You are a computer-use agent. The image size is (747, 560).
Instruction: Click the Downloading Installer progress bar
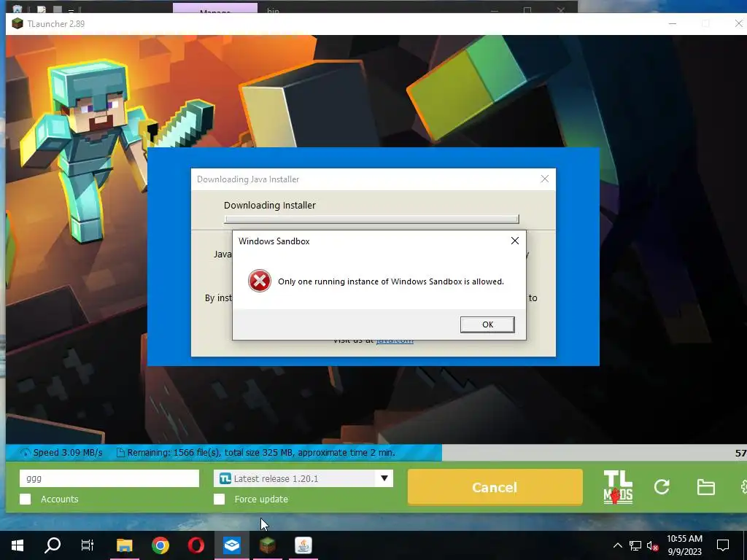(371, 219)
